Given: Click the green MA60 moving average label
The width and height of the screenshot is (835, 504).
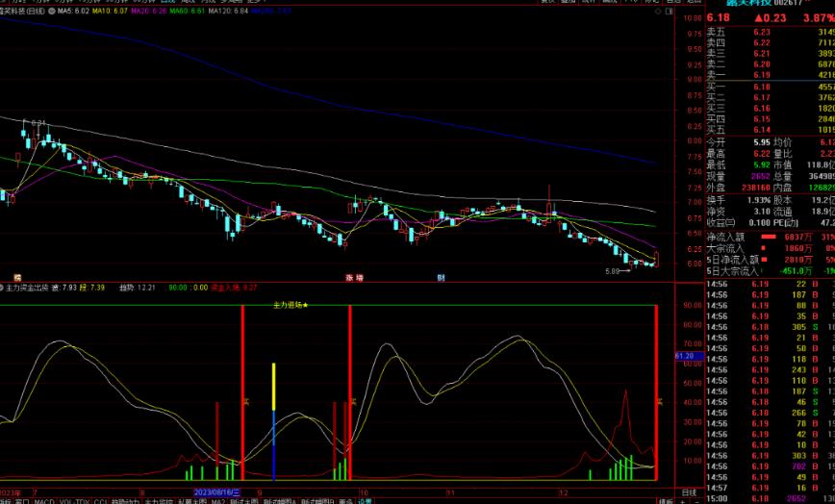Looking at the screenshot, I should (188, 11).
